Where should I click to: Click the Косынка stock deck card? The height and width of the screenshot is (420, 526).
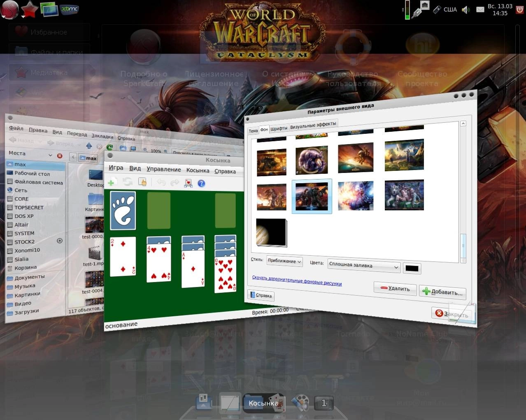[123, 210]
